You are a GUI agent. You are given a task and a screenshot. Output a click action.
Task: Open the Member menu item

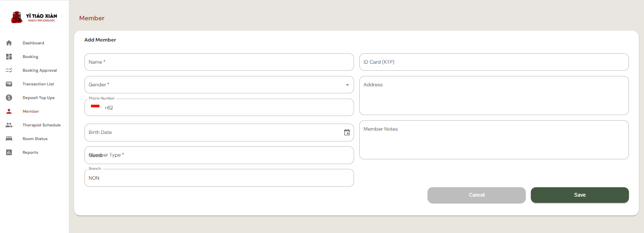(x=31, y=111)
